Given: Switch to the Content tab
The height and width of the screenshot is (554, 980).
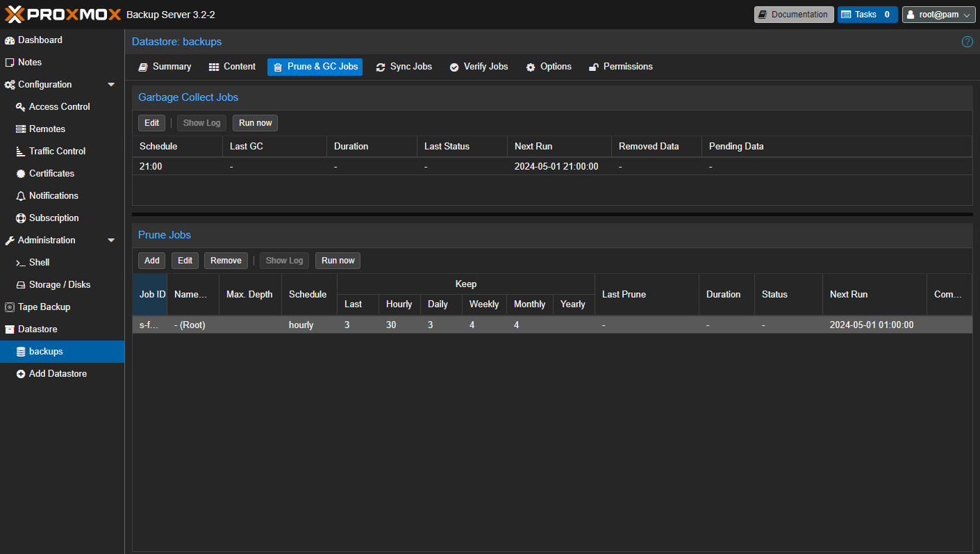Looking at the screenshot, I should coord(232,67).
